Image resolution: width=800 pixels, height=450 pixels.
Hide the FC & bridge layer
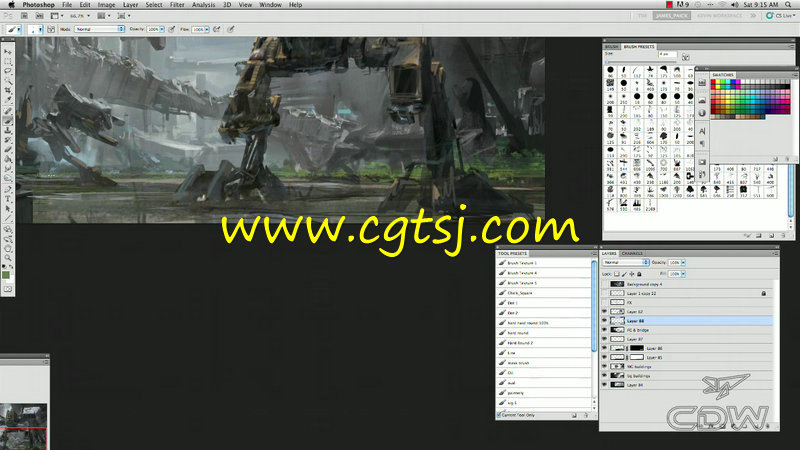pos(605,330)
